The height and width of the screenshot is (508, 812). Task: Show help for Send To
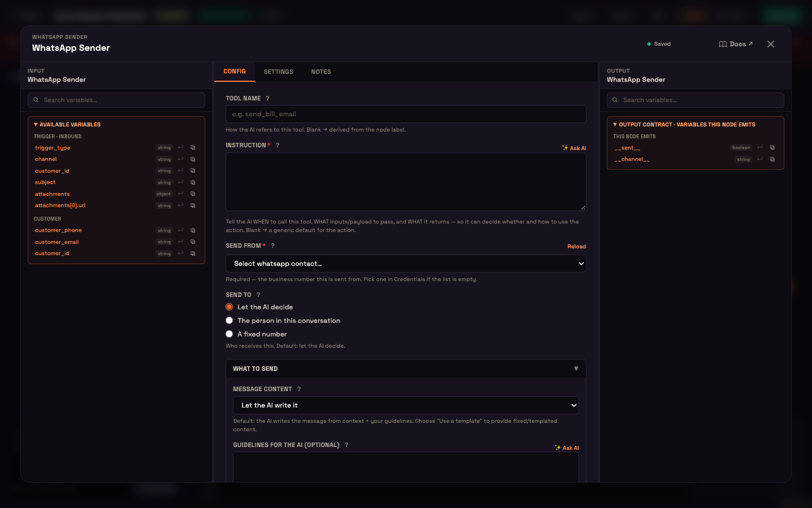pos(258,295)
